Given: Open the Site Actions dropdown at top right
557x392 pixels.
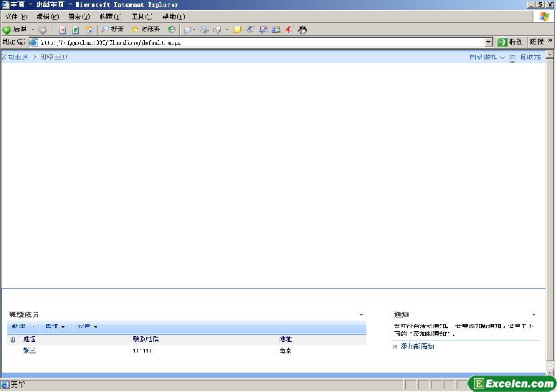Looking at the screenshot, I should (487, 57).
